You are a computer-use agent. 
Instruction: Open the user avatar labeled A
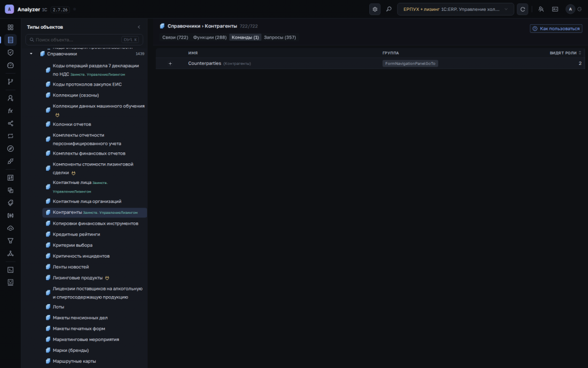570,9
